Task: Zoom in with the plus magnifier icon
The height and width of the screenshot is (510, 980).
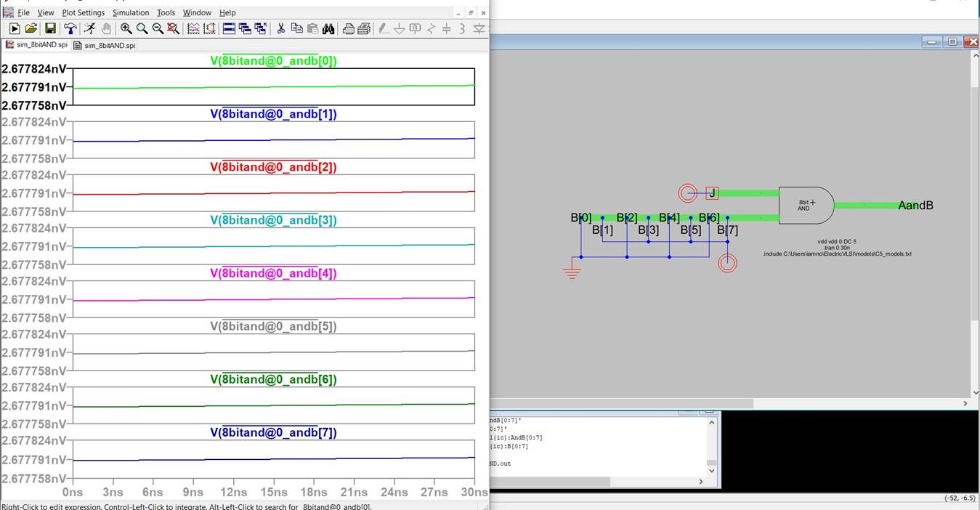Action: tap(126, 28)
